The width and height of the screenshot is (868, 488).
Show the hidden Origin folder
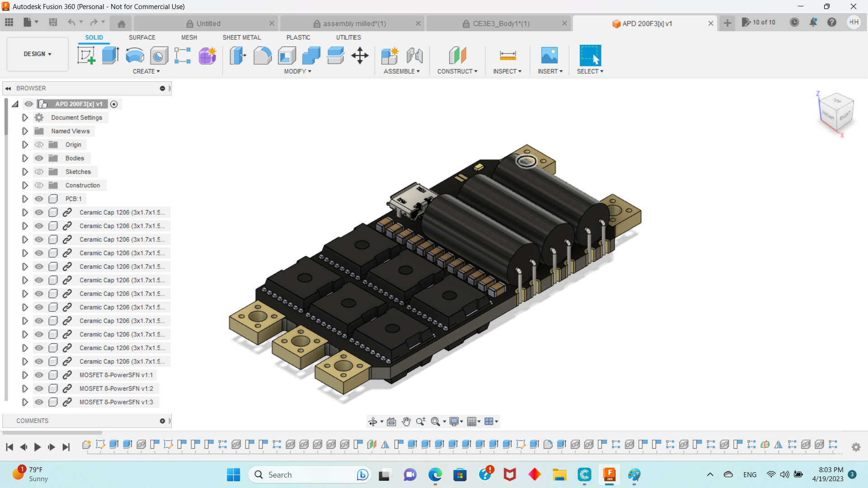39,145
